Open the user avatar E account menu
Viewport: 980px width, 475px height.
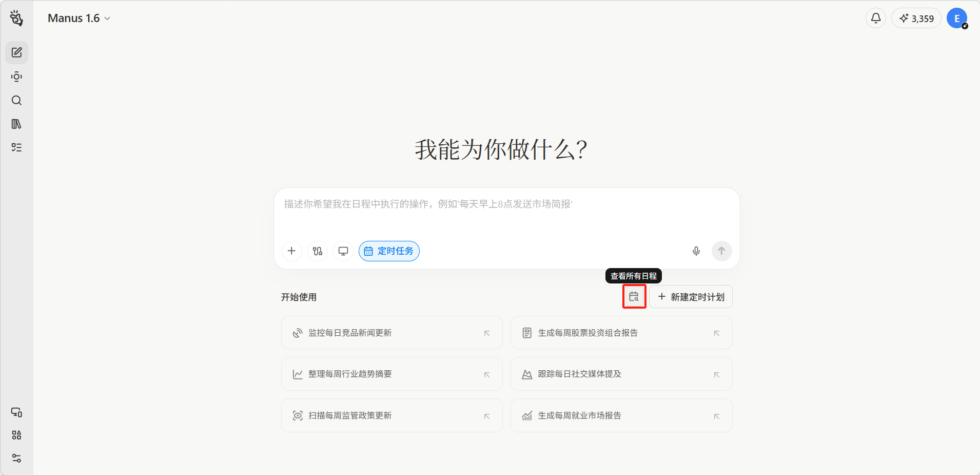click(x=956, y=18)
